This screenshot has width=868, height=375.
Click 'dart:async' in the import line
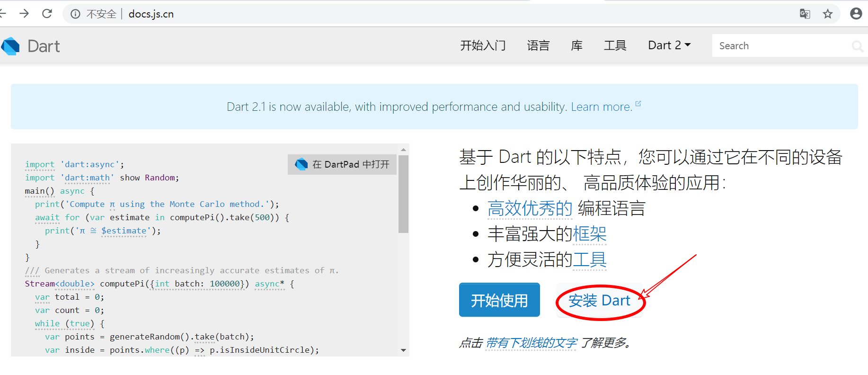point(90,164)
